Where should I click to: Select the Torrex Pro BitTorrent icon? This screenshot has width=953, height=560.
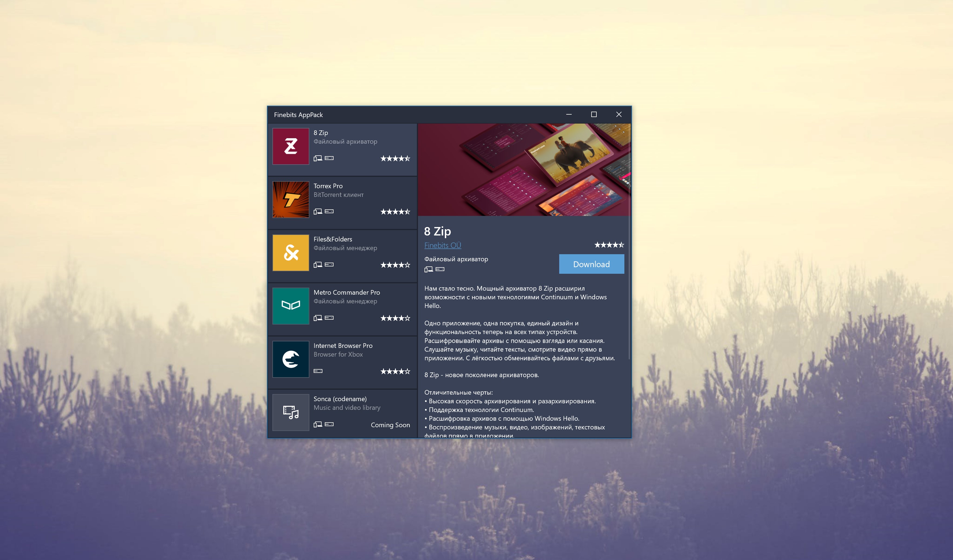coord(291,199)
